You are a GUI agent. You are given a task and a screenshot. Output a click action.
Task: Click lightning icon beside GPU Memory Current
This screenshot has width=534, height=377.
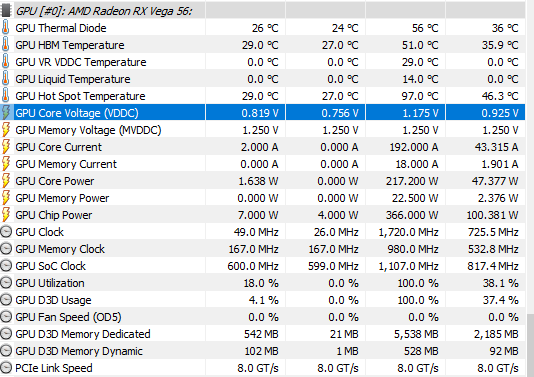pos(6,164)
